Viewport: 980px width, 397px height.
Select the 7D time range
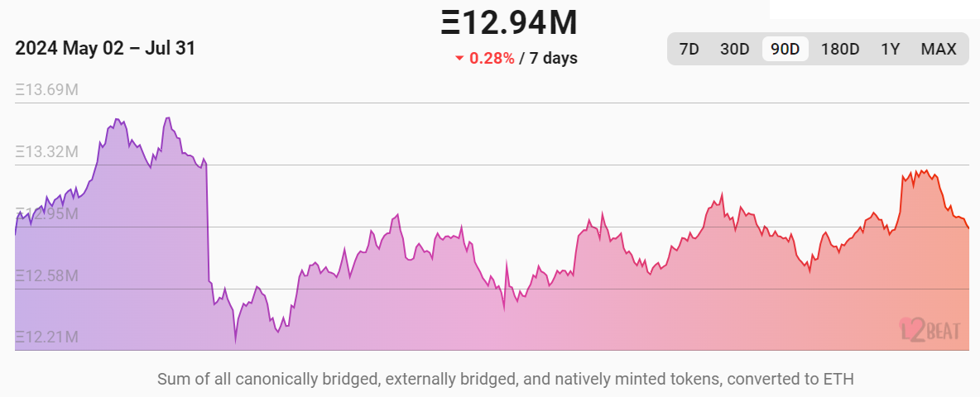(x=689, y=49)
